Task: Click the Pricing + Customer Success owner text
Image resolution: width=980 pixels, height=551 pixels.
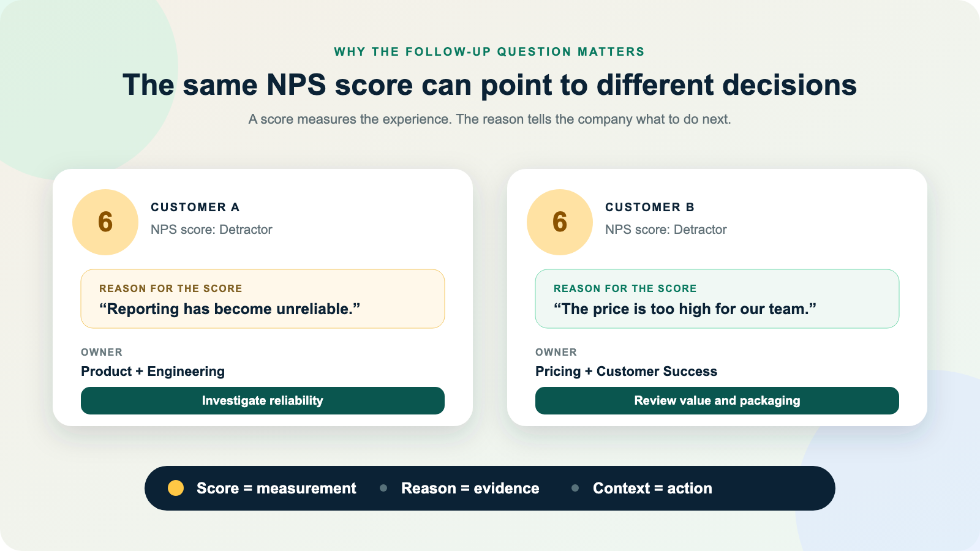Action: point(626,372)
